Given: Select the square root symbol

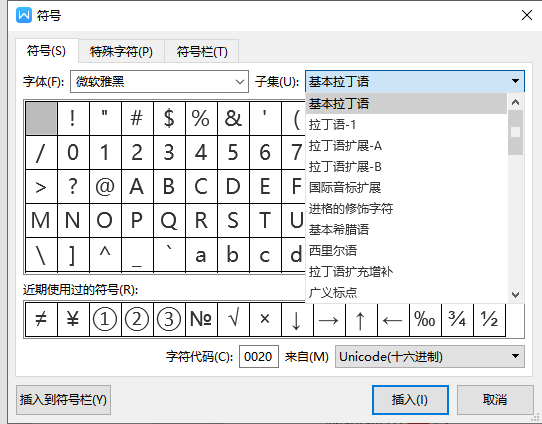Looking at the screenshot, I should tap(233, 319).
